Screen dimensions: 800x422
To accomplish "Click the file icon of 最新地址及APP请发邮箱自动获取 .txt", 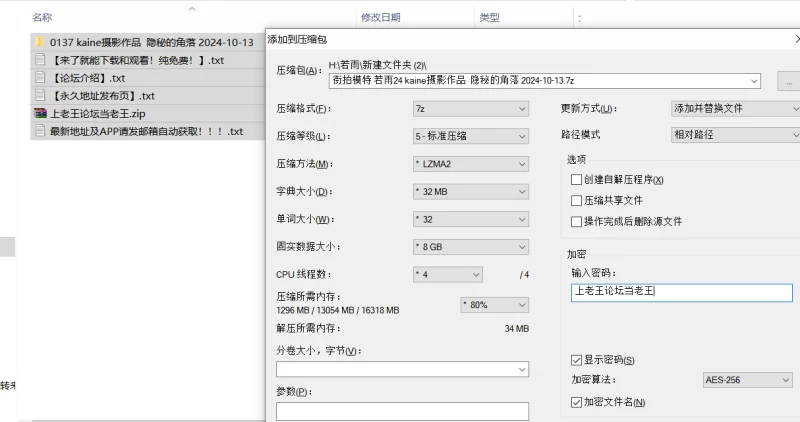I will (x=40, y=132).
